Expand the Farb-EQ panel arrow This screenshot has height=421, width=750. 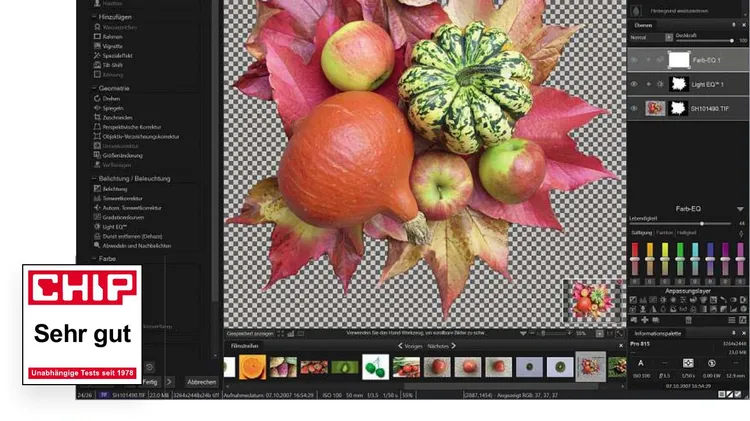click(740, 209)
